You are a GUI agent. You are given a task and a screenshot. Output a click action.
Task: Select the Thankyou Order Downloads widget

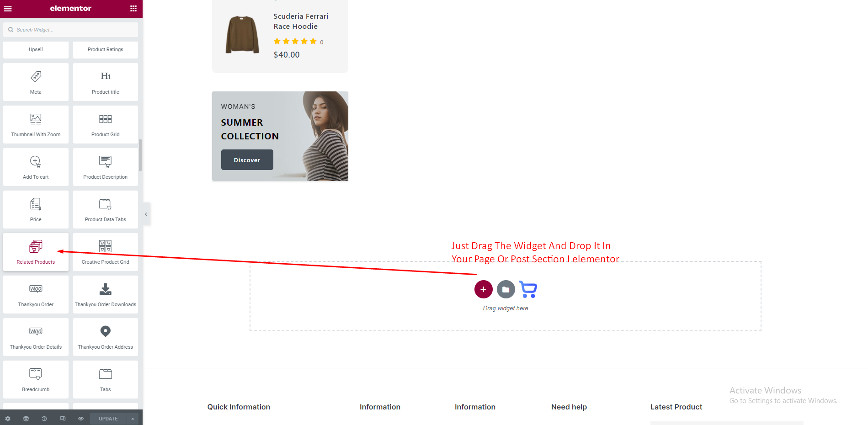click(106, 294)
